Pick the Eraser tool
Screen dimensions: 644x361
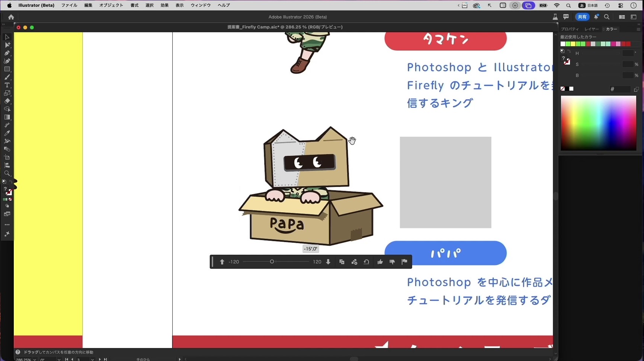coord(7,101)
